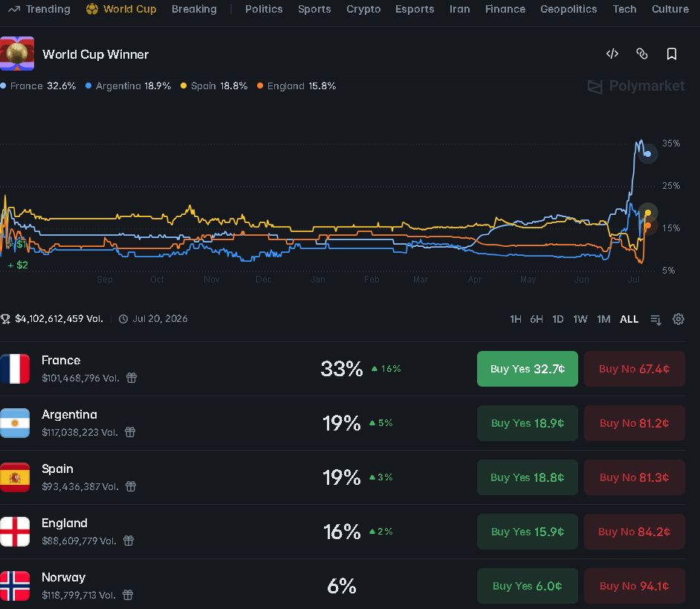Go to the Breaking tab
Image resolution: width=700 pixels, height=609 pixels.
click(x=194, y=9)
